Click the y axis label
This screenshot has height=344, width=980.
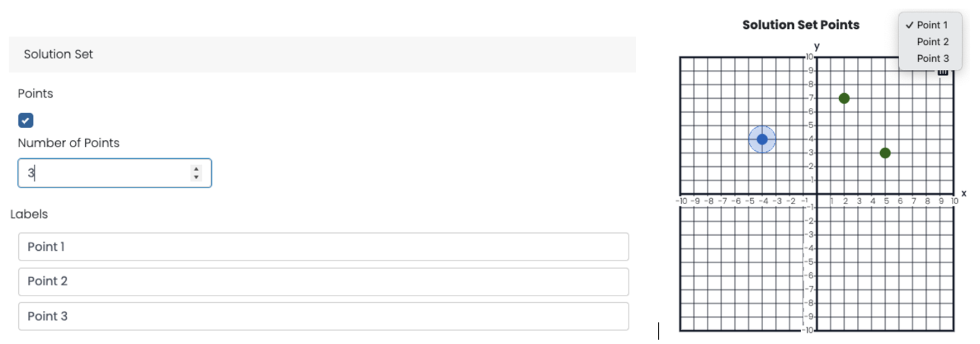[816, 46]
